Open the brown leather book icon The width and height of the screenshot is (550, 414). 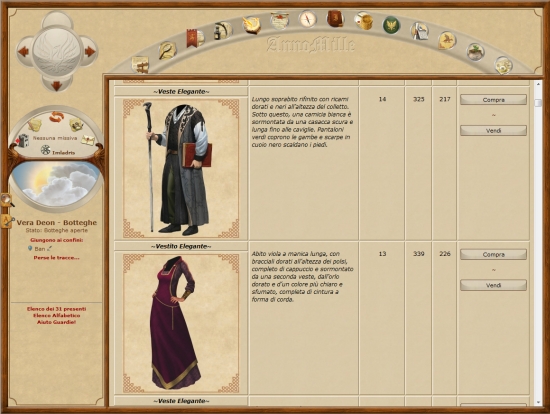335,19
